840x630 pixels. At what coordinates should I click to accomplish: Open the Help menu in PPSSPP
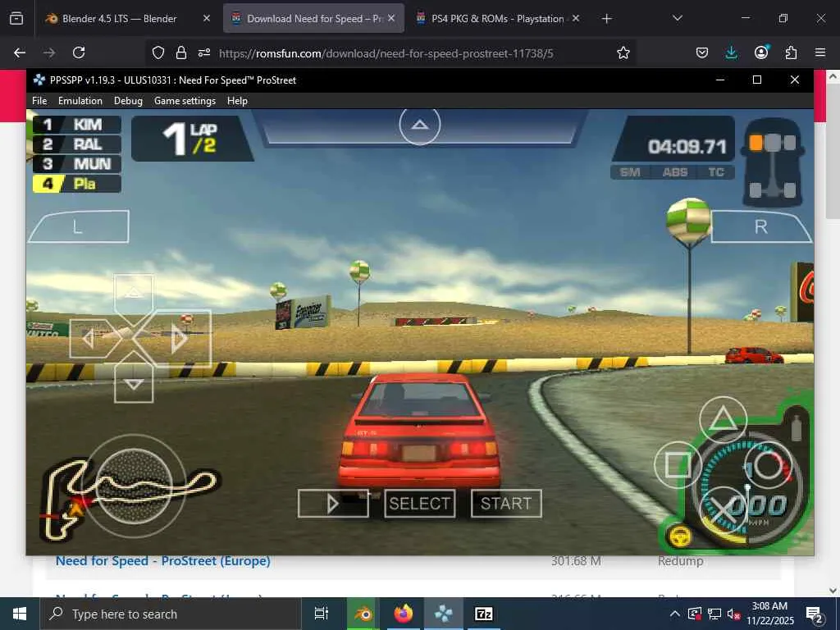[x=237, y=101]
